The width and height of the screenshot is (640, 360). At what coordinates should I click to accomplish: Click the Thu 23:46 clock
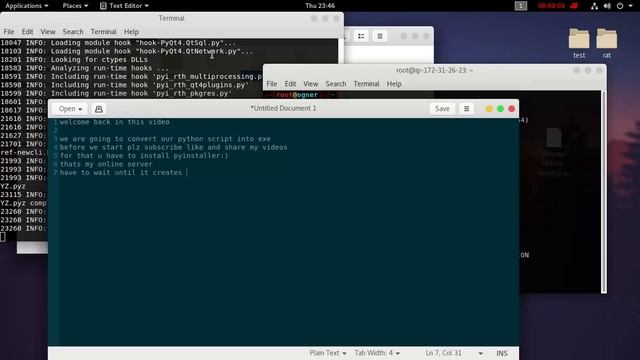[320, 6]
